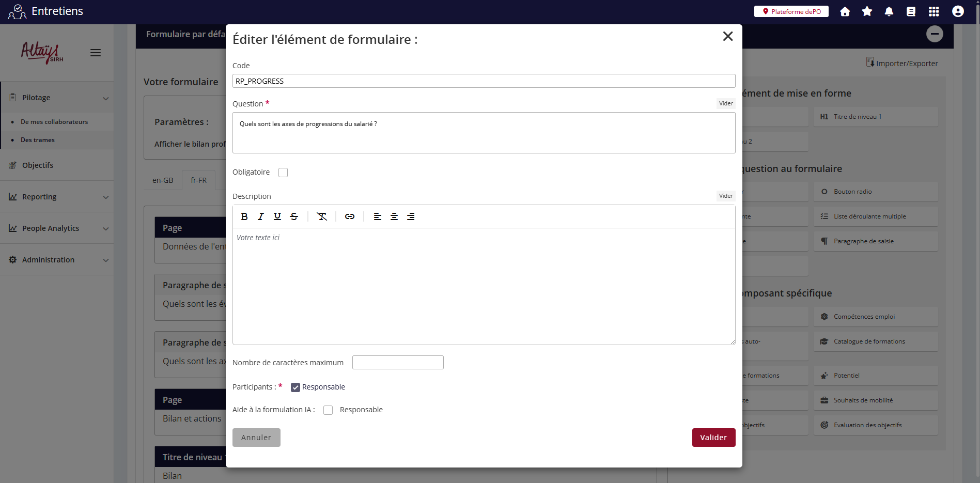This screenshot has height=483, width=980.
Task: Click Valider to save the element
Action: tap(713, 438)
